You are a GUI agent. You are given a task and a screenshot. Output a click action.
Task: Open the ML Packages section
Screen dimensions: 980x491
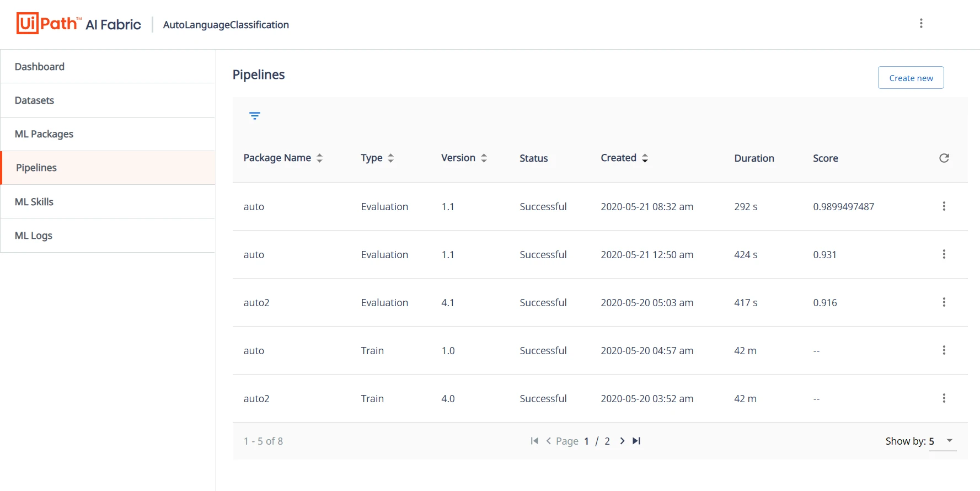coord(108,134)
